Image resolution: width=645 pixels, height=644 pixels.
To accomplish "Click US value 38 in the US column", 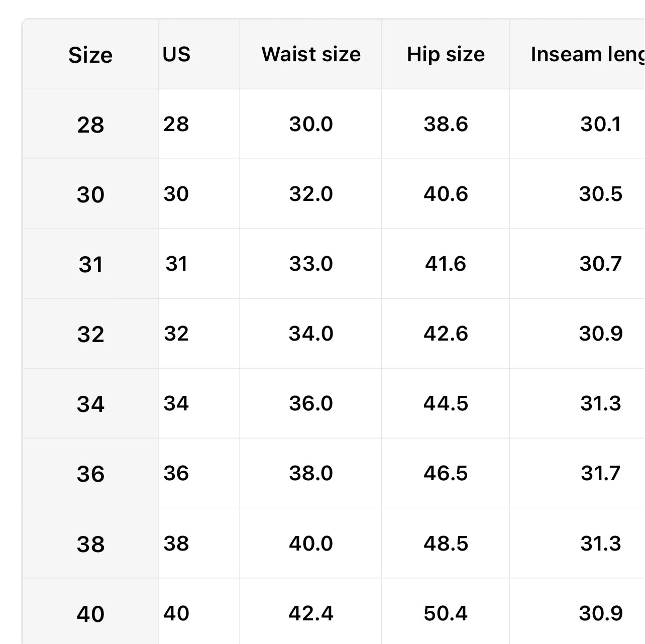I will click(x=176, y=544).
